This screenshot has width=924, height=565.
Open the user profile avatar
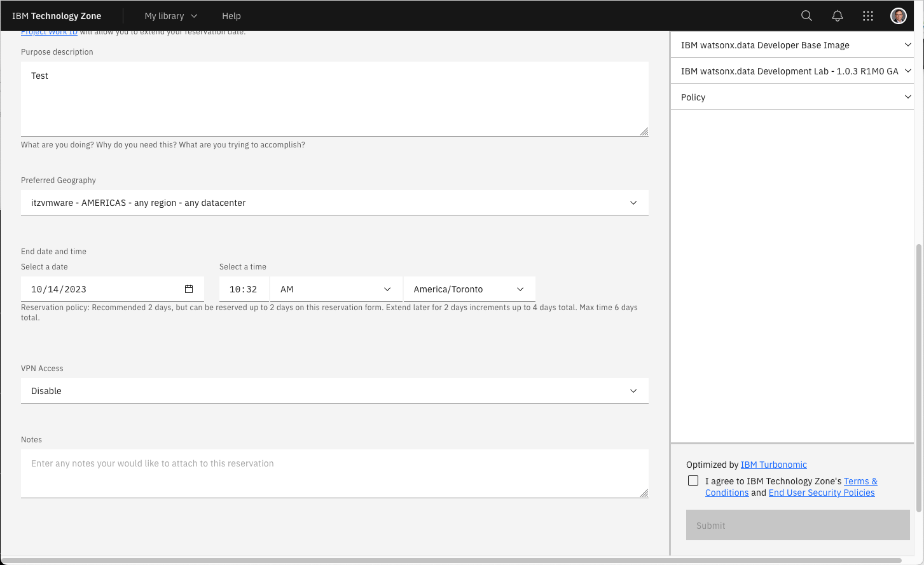tap(899, 16)
